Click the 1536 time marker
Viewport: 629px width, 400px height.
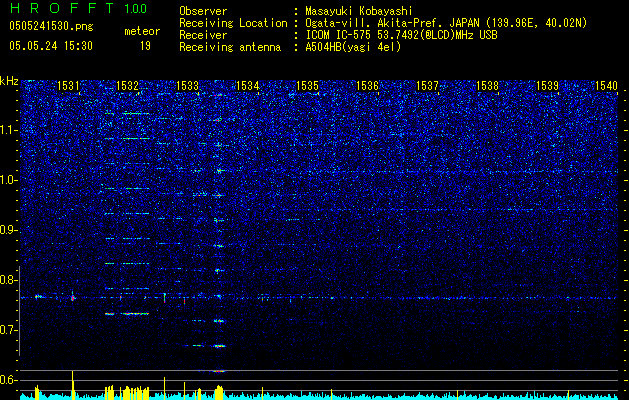click(367, 85)
